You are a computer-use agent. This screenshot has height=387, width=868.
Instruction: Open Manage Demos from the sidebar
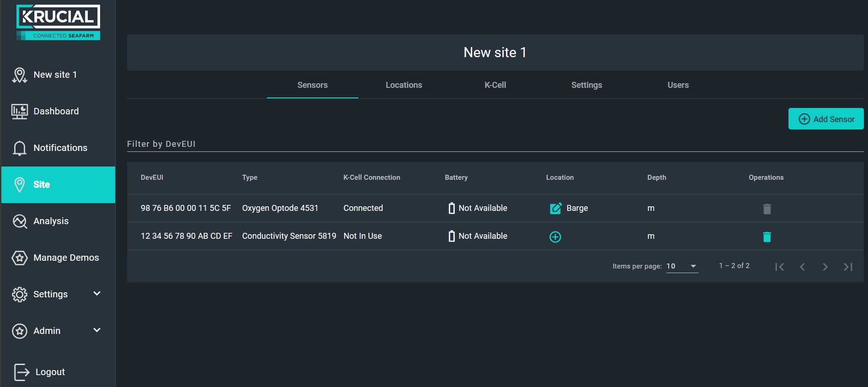tap(58, 258)
